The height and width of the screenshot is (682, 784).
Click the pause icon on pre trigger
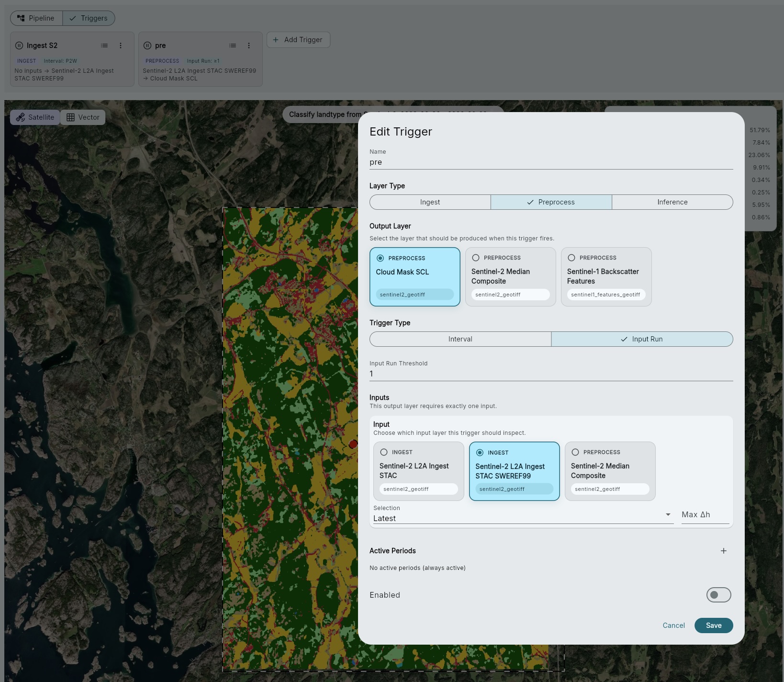(147, 45)
